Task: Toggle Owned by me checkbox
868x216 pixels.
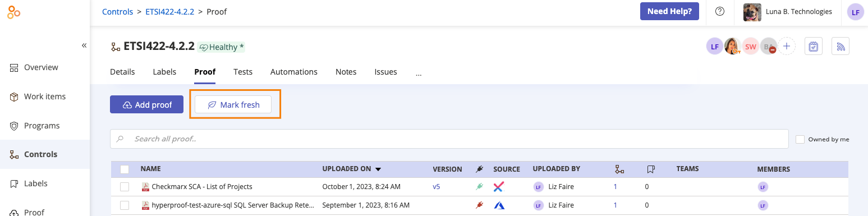Action: pyautogui.click(x=800, y=139)
